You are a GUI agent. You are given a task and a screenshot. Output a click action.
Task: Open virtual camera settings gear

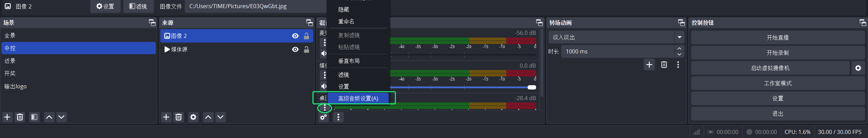[x=858, y=68]
